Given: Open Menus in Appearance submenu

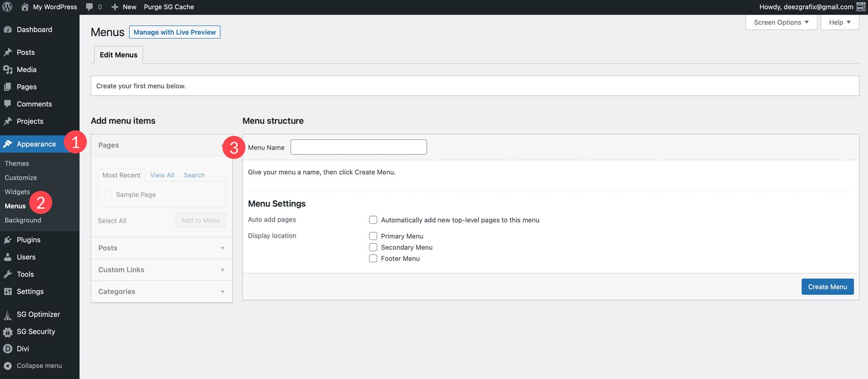Looking at the screenshot, I should click(x=15, y=206).
